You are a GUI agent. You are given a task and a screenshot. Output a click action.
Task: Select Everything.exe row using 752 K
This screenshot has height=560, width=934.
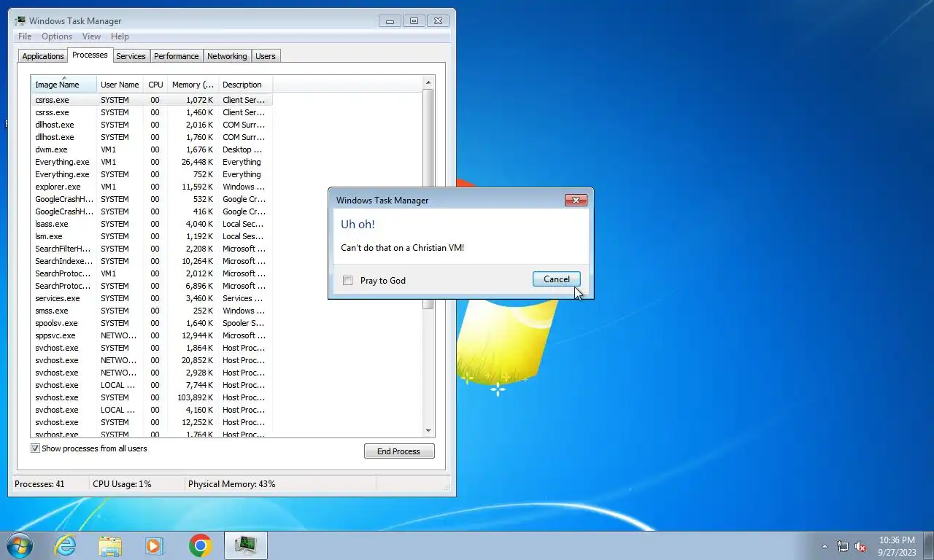coord(152,174)
